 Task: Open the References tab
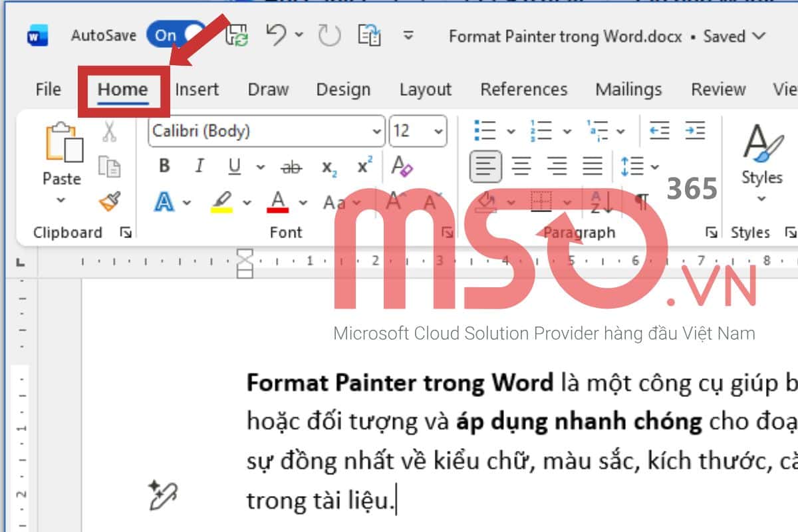point(524,89)
